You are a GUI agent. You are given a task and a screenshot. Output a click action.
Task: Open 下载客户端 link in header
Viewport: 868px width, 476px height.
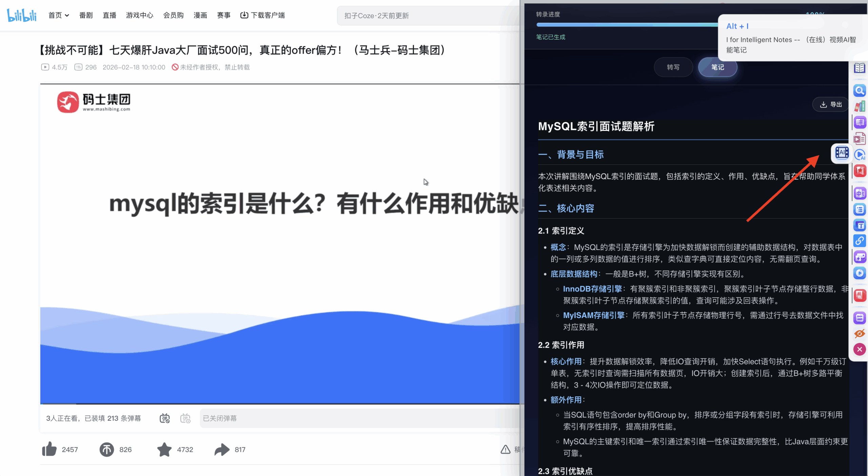pyautogui.click(x=263, y=15)
